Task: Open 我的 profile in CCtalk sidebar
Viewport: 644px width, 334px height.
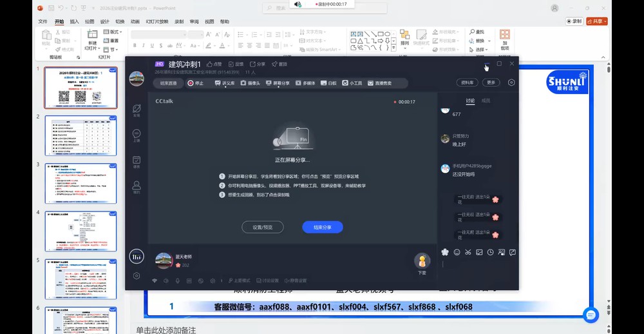Action: coord(137,187)
